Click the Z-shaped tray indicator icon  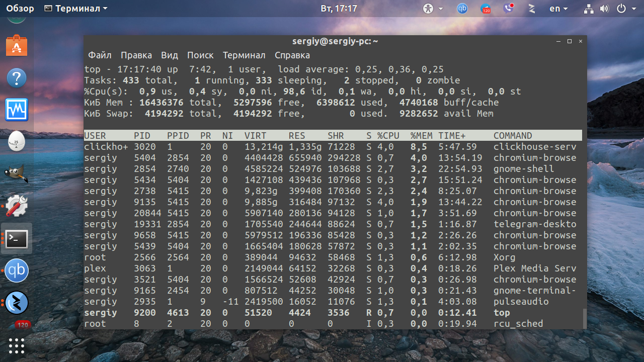(531, 9)
